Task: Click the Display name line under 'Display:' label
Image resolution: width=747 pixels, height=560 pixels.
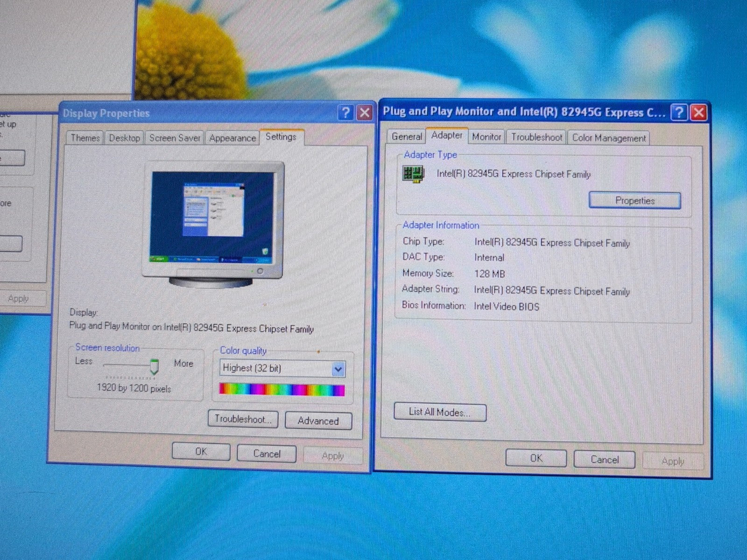Action: click(x=191, y=328)
